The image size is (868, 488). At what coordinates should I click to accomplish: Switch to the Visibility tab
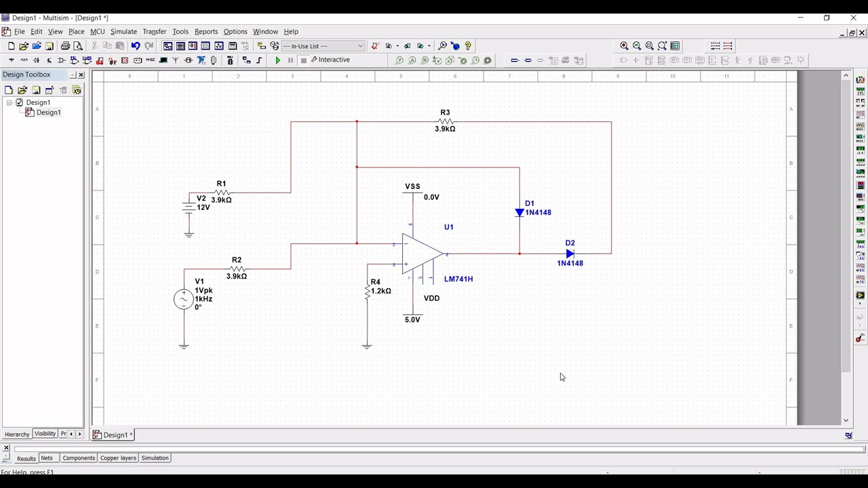[45, 434]
